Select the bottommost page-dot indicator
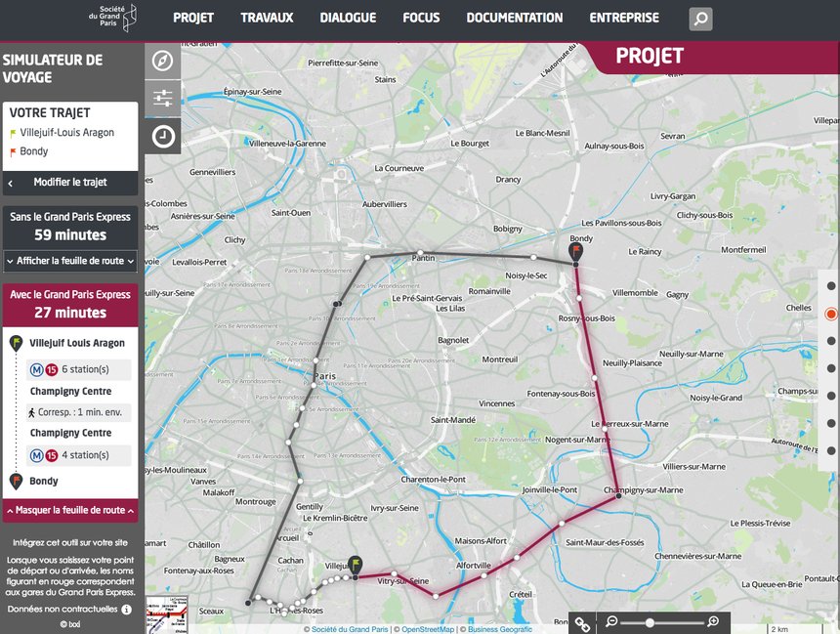Screen dimensions: 840x634 pyautogui.click(x=831, y=450)
